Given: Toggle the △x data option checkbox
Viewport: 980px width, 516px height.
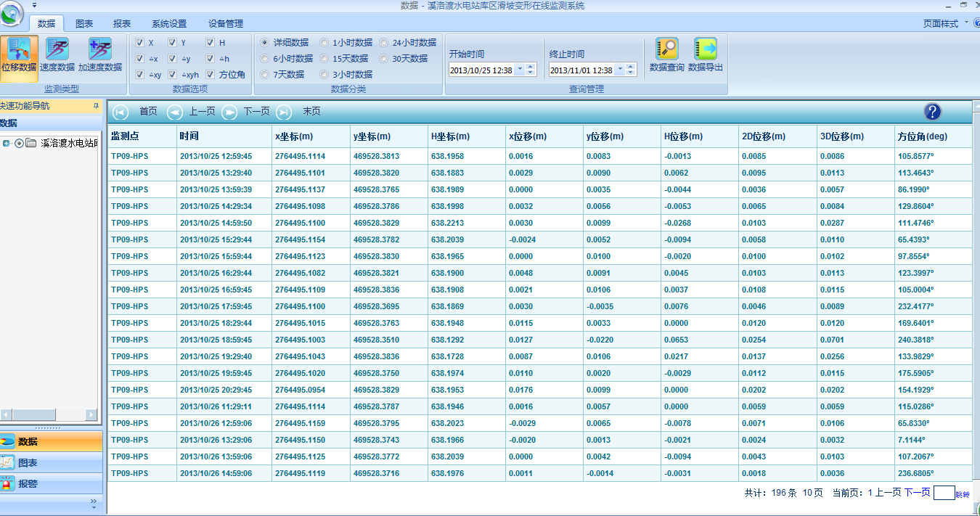Looking at the screenshot, I should (139, 59).
